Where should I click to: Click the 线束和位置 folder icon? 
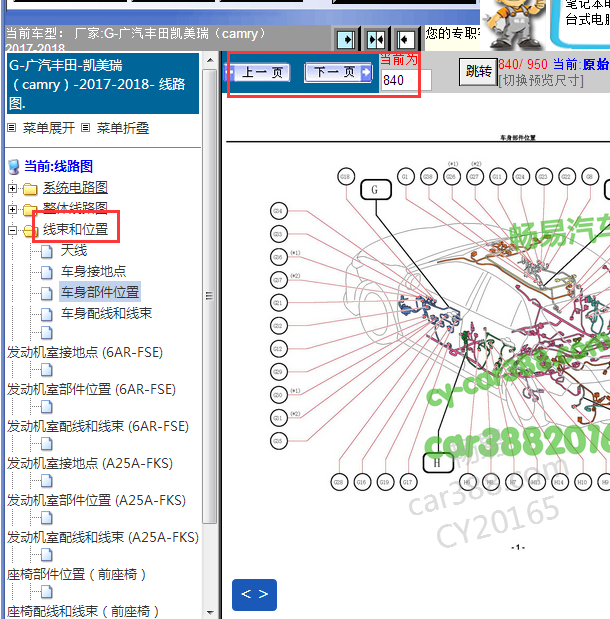28,231
